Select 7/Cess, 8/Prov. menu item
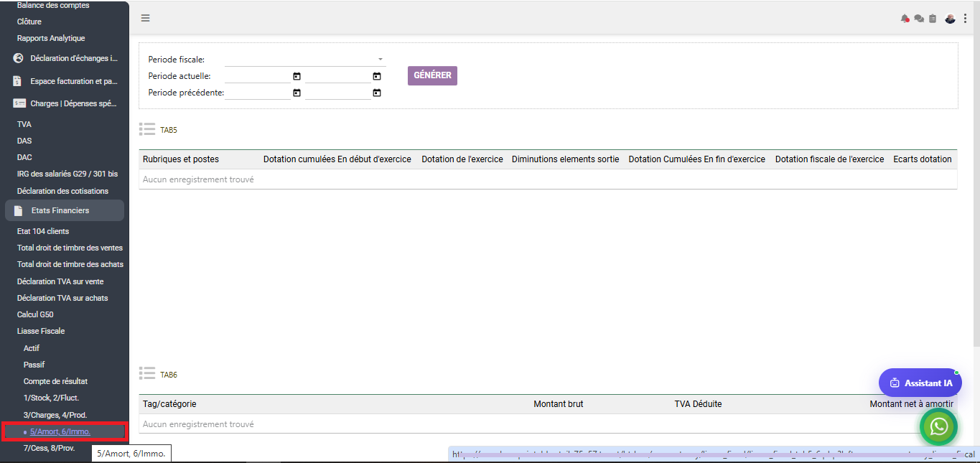 click(x=49, y=448)
